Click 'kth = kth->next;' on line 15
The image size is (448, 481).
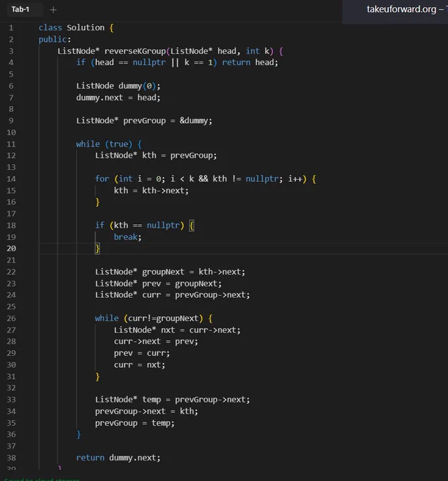[151, 190]
